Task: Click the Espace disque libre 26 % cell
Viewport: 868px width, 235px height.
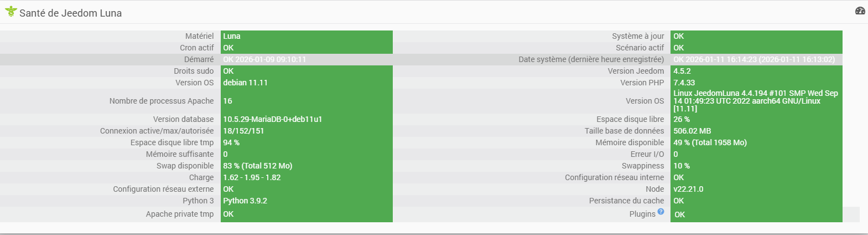Action: (756, 119)
